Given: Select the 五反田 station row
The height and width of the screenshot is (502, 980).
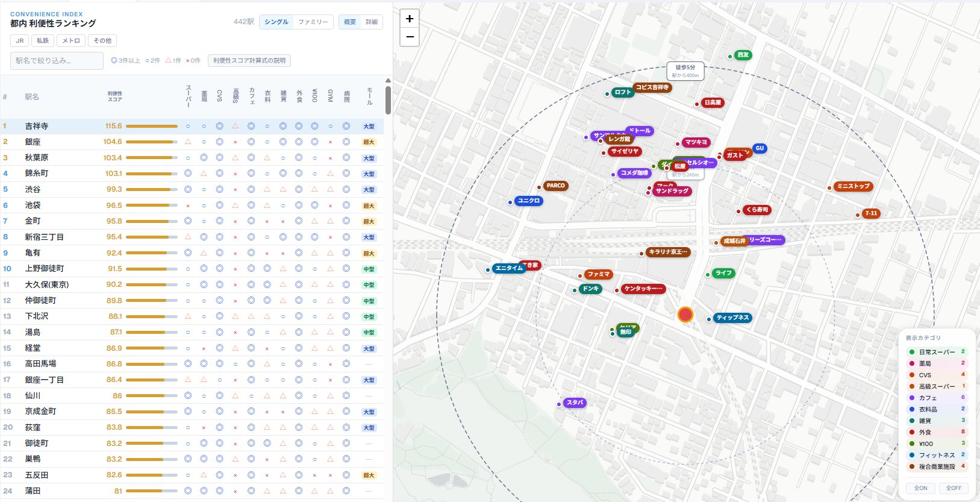Looking at the screenshot, I should (x=192, y=475).
